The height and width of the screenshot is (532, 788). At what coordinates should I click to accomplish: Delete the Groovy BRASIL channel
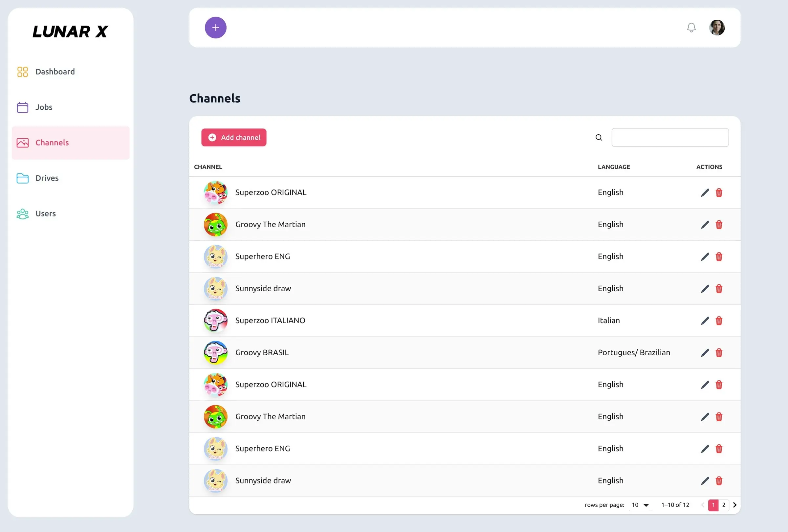pos(718,353)
